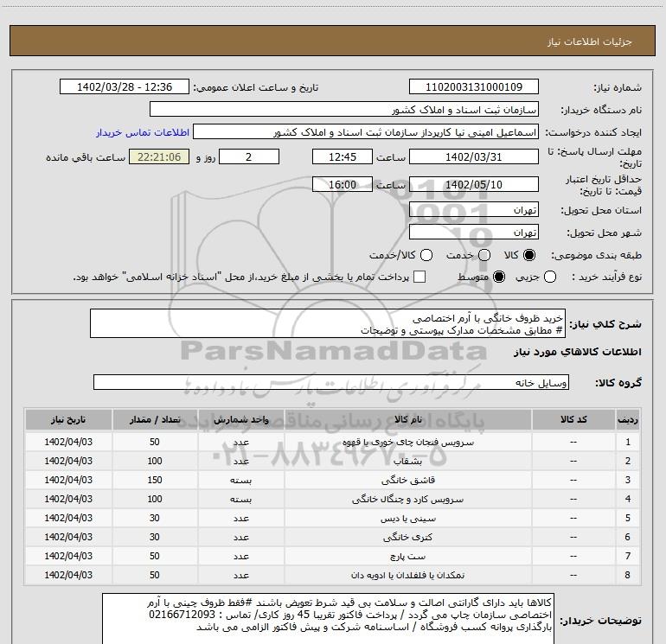Image resolution: width=666 pixels, height=644 pixels.
Task: Click the request creator field اسماعیل امینی نیا
Action: 366,132
